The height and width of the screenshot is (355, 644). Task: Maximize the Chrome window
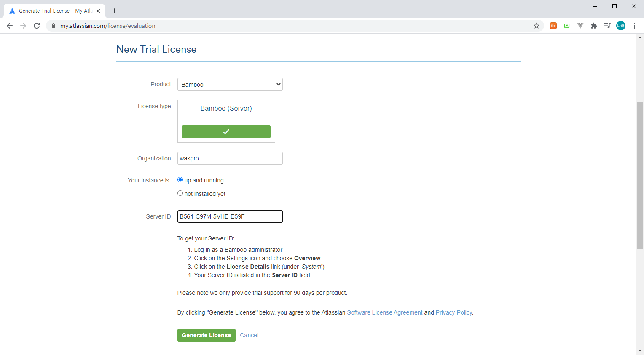pos(614,6)
